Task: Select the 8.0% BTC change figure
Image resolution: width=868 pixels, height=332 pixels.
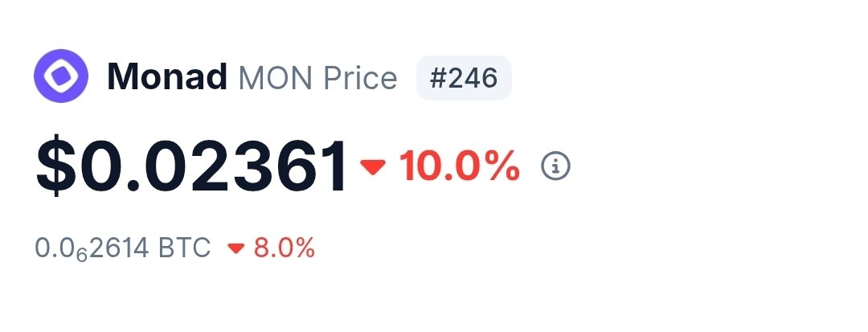Action: pos(284,248)
